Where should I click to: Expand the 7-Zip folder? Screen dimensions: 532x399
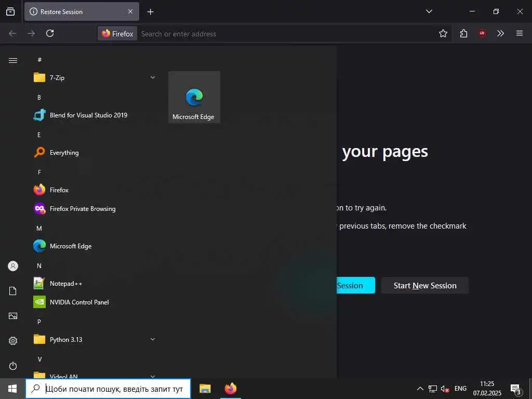[95, 78]
